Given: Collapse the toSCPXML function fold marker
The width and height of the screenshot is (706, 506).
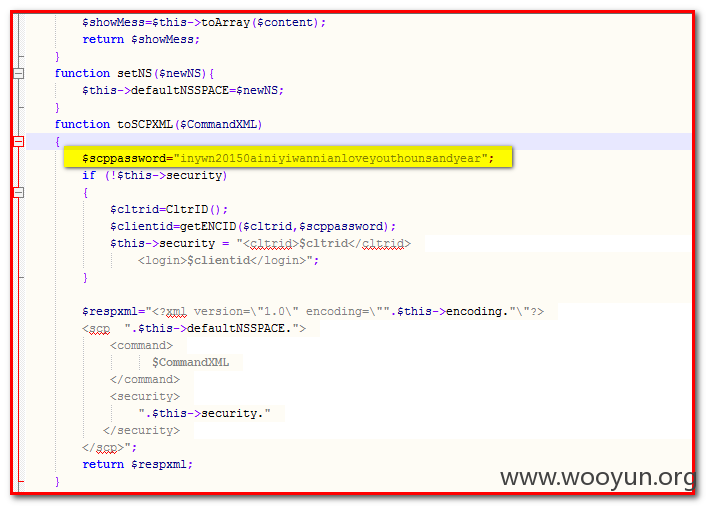Looking at the screenshot, I should pyautogui.click(x=18, y=141).
